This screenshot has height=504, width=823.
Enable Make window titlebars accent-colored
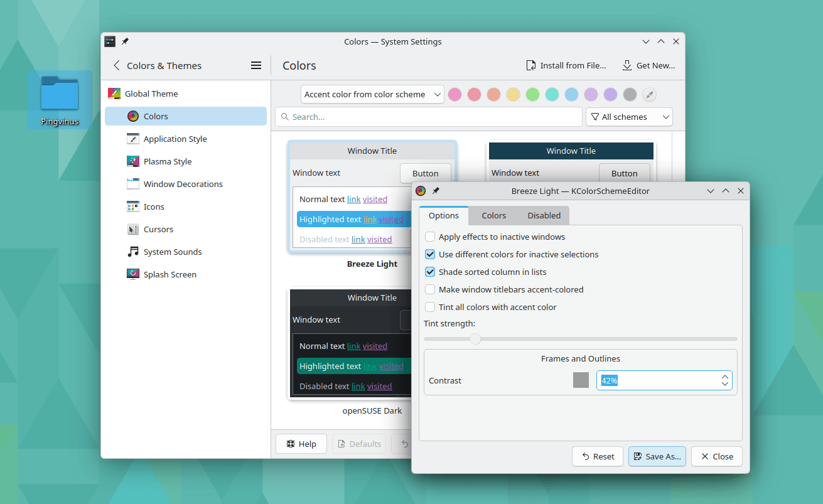click(430, 289)
